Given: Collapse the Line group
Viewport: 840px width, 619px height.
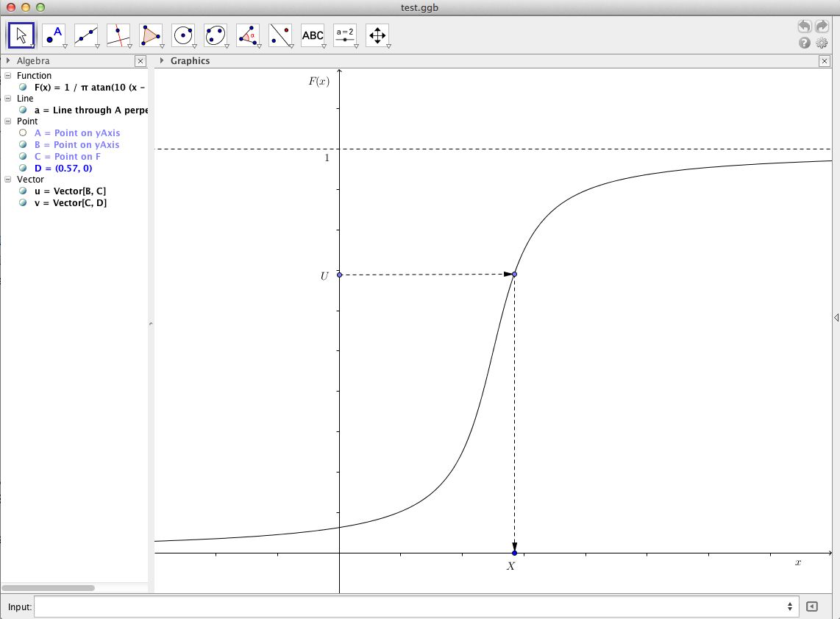Looking at the screenshot, I should [7, 99].
